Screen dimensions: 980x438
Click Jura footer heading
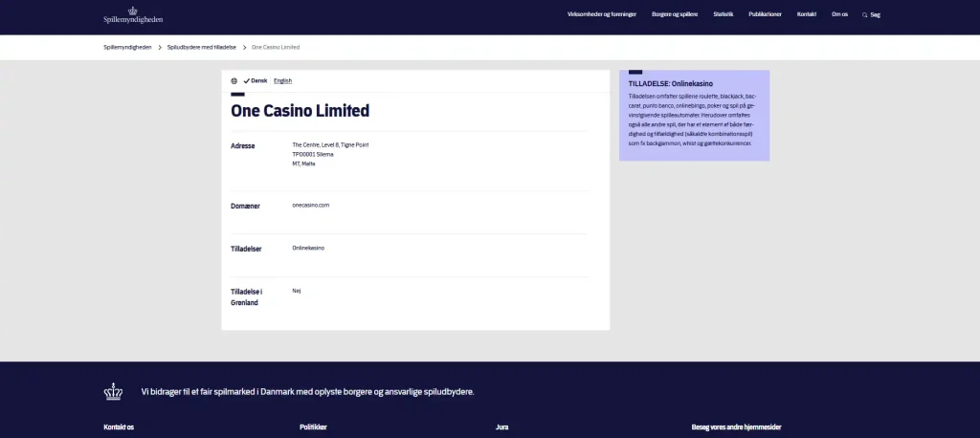pos(501,427)
